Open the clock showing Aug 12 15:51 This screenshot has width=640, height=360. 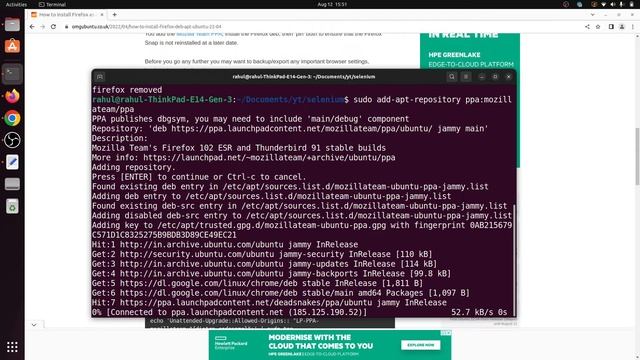pyautogui.click(x=332, y=4)
